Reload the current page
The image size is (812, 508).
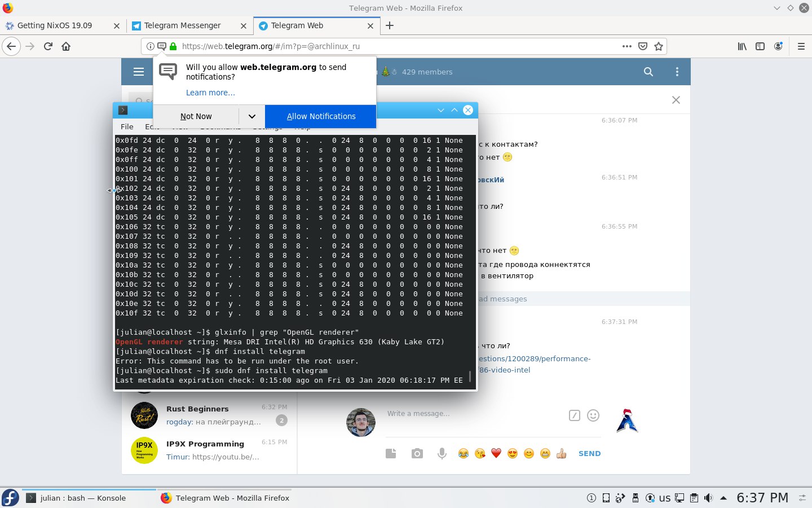coord(48,46)
